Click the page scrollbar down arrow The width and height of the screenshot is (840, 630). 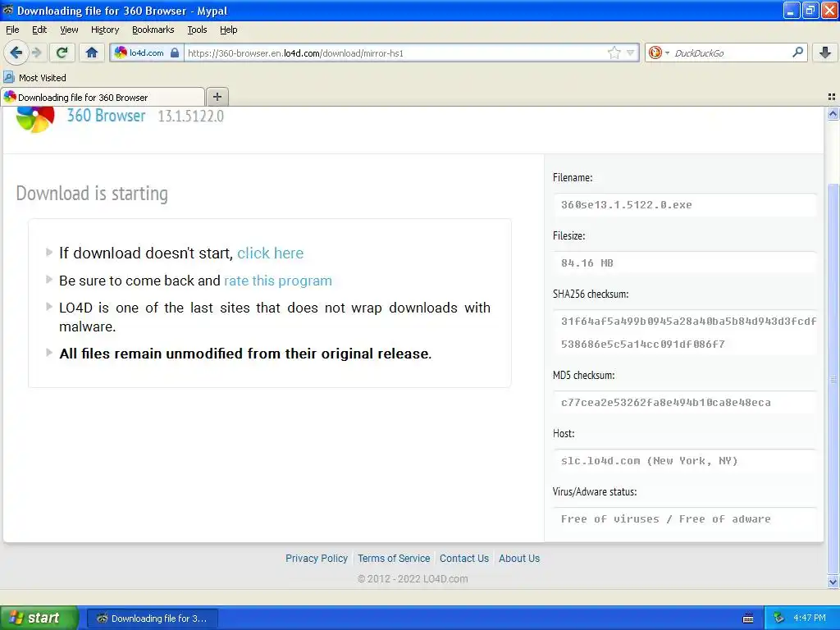[x=833, y=582]
